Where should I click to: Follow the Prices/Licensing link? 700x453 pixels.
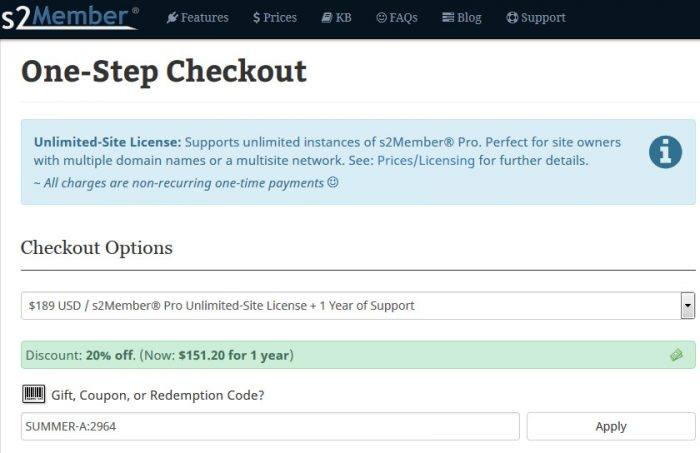pos(426,161)
